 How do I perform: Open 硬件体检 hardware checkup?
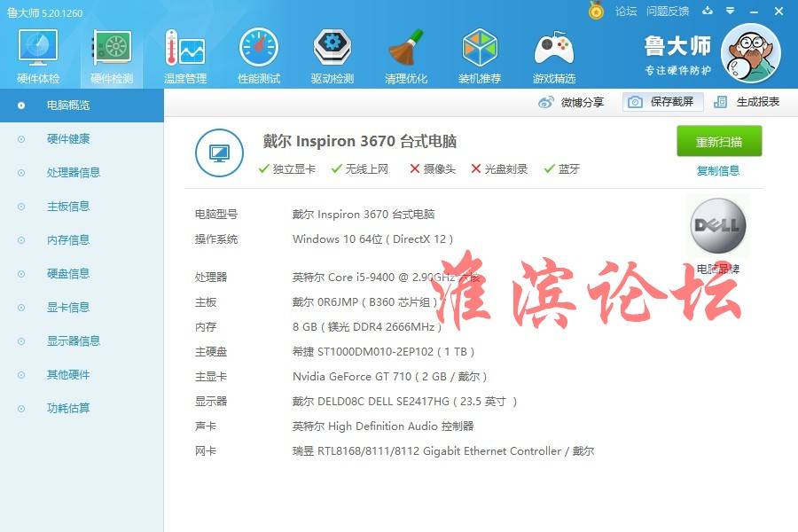38,56
